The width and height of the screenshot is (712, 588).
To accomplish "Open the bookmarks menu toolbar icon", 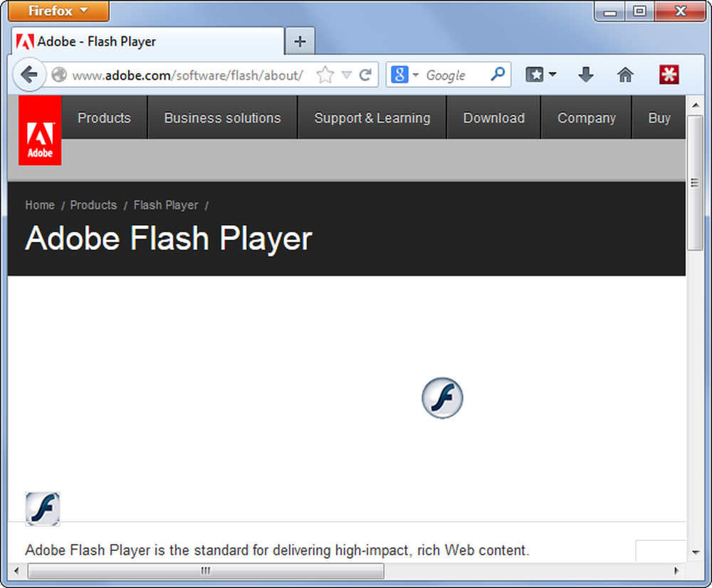I will point(535,75).
